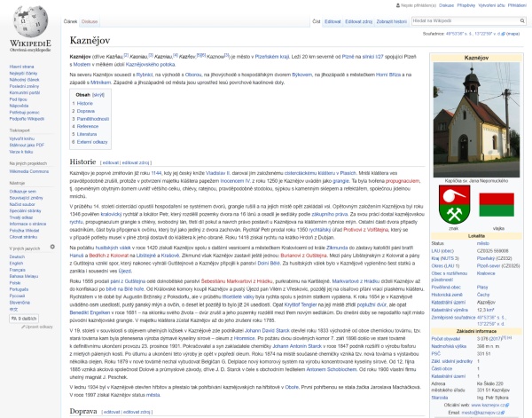Click Vytvořit knihu link
The image size is (532, 418).
coord(22,138)
